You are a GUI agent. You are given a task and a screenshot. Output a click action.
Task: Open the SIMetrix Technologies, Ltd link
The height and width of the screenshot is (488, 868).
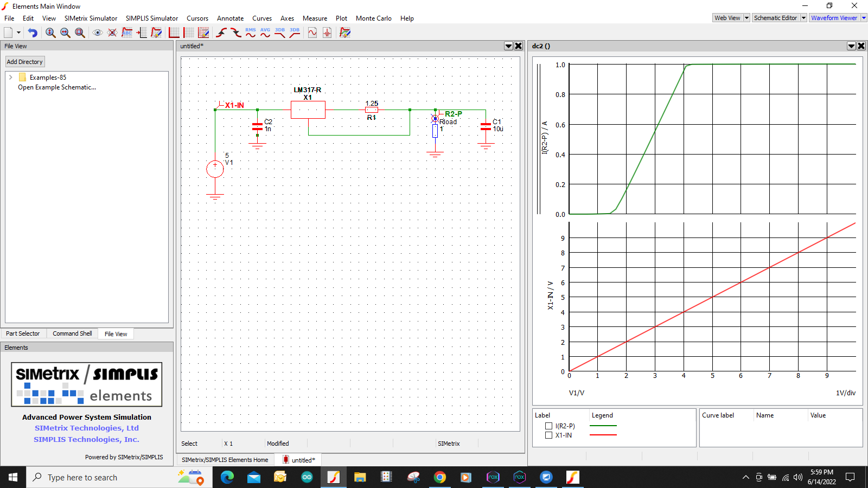(x=87, y=428)
